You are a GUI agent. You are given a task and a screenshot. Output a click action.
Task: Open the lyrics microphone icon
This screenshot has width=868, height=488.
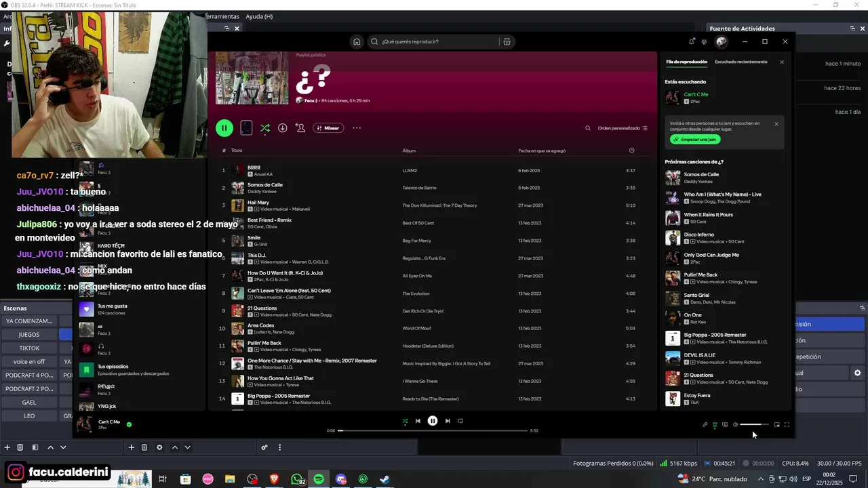coord(705,425)
